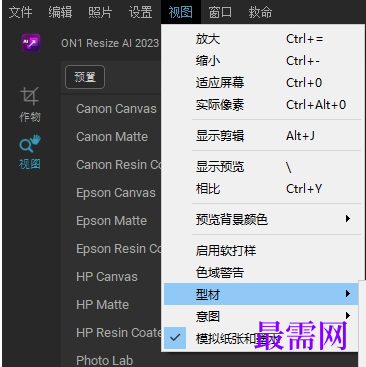Select the Crop (作物) tool
This screenshot has width=366, height=367.
pos(30,105)
